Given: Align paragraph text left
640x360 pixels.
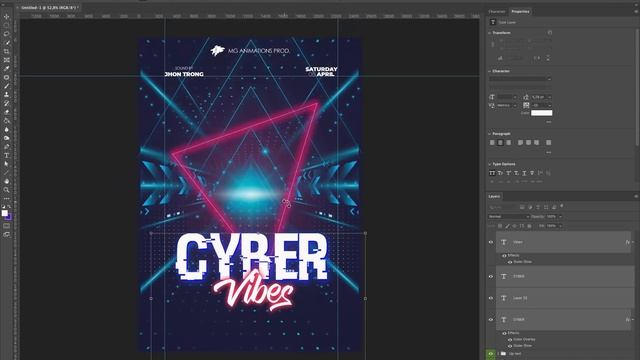Looking at the screenshot, I should [x=492, y=142].
